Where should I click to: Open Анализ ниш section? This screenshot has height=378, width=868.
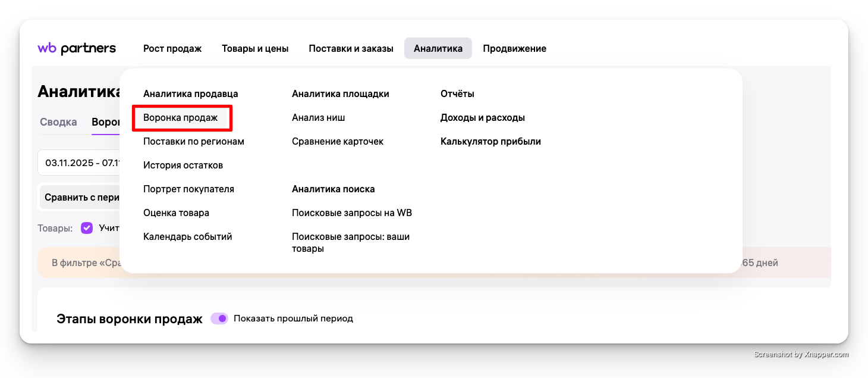[318, 118]
